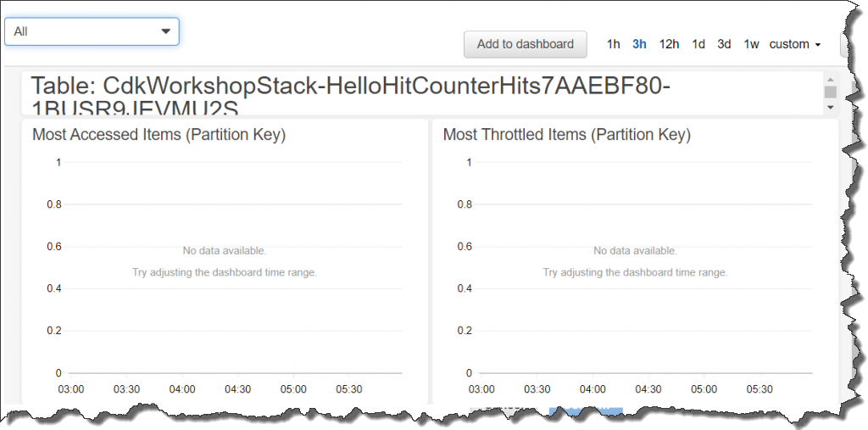This screenshot has height=430, width=868.
Task: Select the 1w time range
Action: 751,44
